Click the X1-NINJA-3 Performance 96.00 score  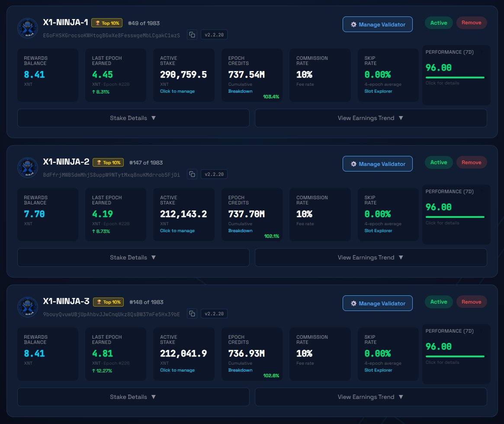tap(438, 347)
